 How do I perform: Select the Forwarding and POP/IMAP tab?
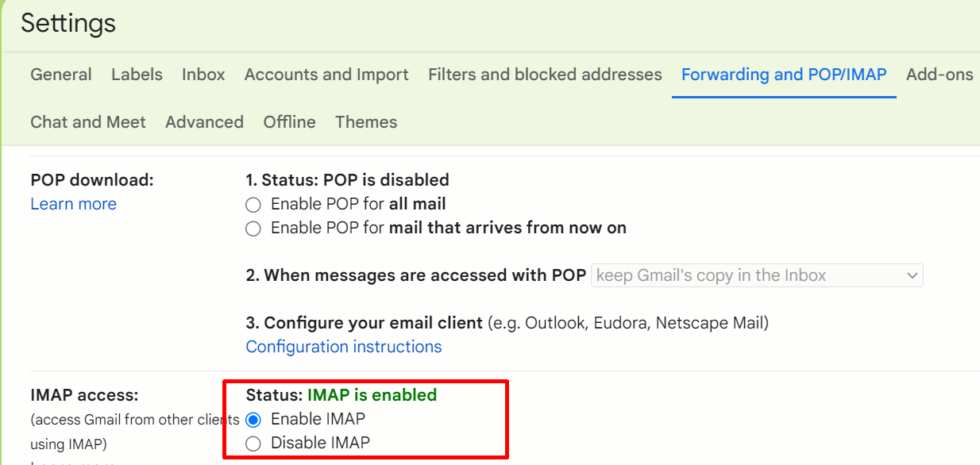click(x=783, y=74)
